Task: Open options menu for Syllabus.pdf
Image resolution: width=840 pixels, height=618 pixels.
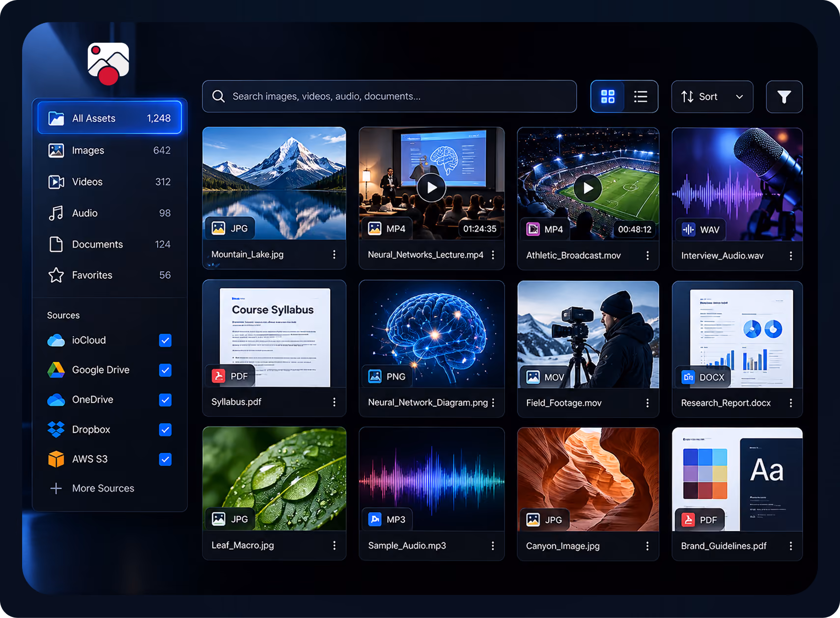Action: coord(334,402)
